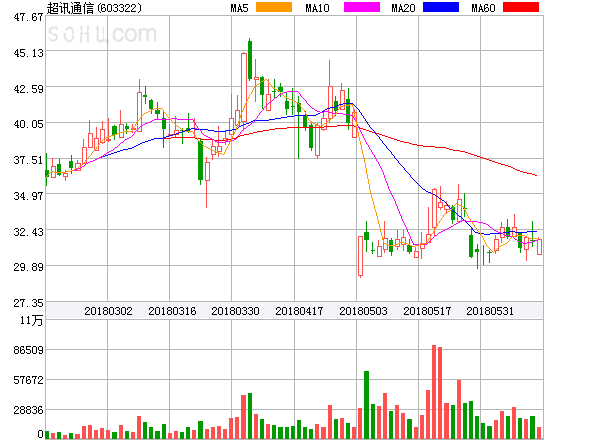Click the 20180316 date label
600x440 pixels.
click(x=172, y=311)
